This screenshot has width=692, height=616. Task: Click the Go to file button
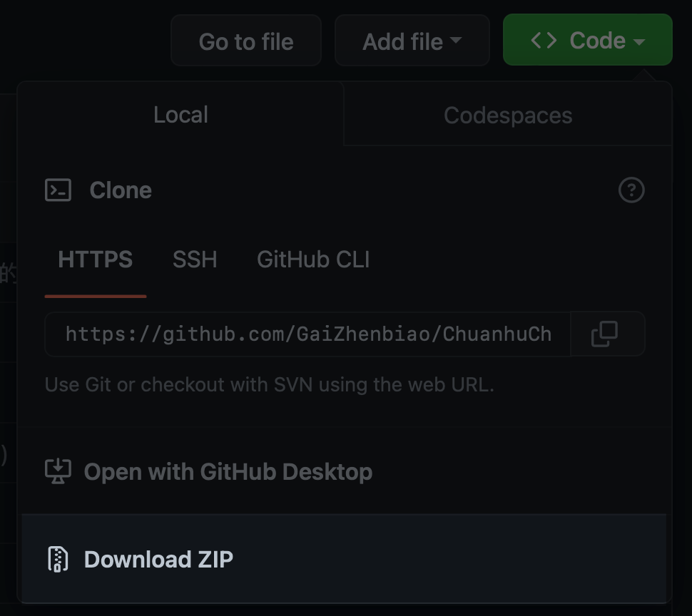[245, 40]
